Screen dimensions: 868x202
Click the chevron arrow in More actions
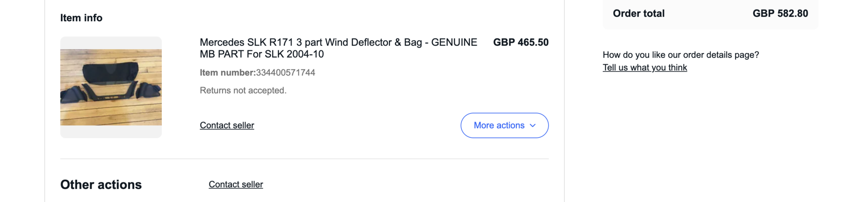(x=533, y=126)
